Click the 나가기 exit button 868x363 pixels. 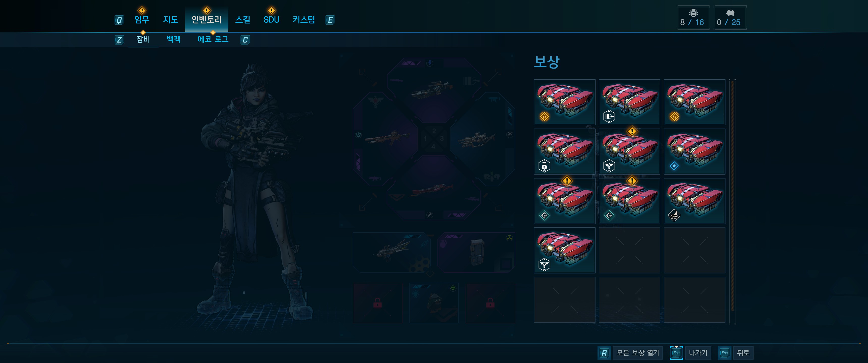pyautogui.click(x=698, y=353)
